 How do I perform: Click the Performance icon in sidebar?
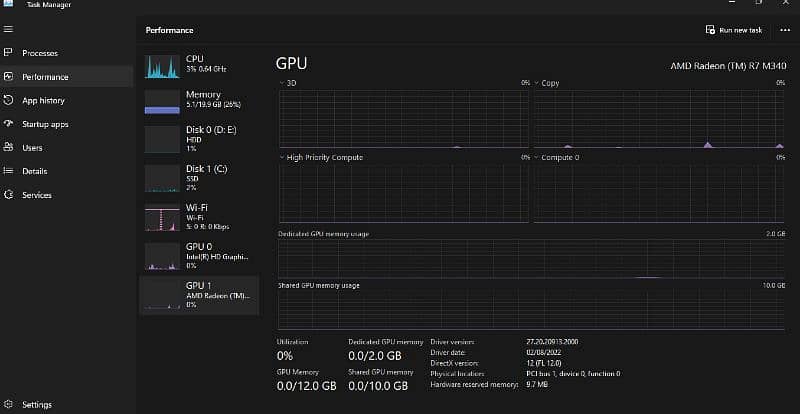pyautogui.click(x=9, y=76)
